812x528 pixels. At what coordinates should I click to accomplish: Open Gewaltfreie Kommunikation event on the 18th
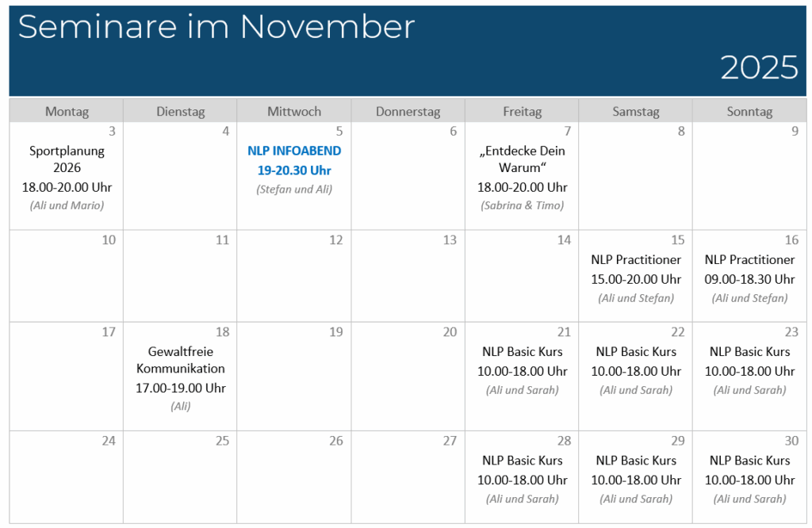(181, 360)
